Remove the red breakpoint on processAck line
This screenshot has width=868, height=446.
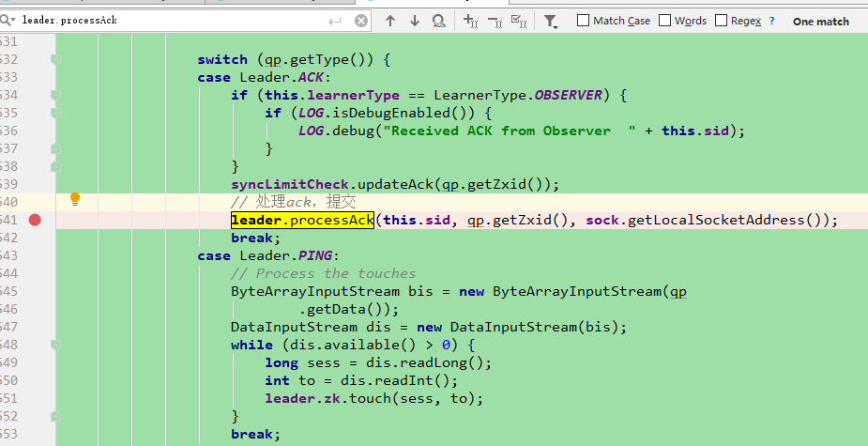pyautogui.click(x=35, y=221)
